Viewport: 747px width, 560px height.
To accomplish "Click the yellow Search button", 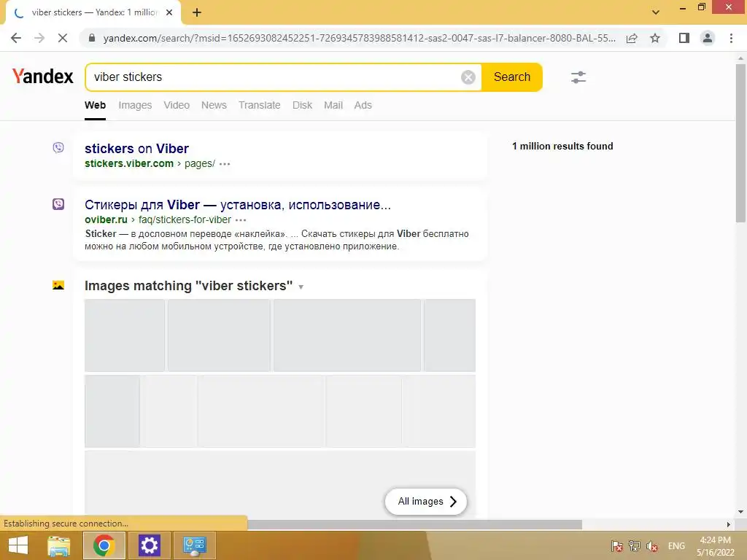I will [511, 77].
